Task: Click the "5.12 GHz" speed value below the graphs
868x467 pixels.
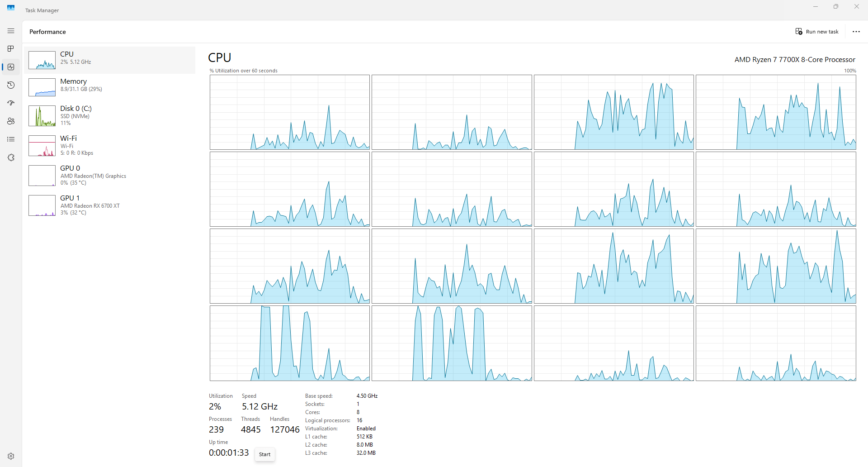Action: coord(259,406)
